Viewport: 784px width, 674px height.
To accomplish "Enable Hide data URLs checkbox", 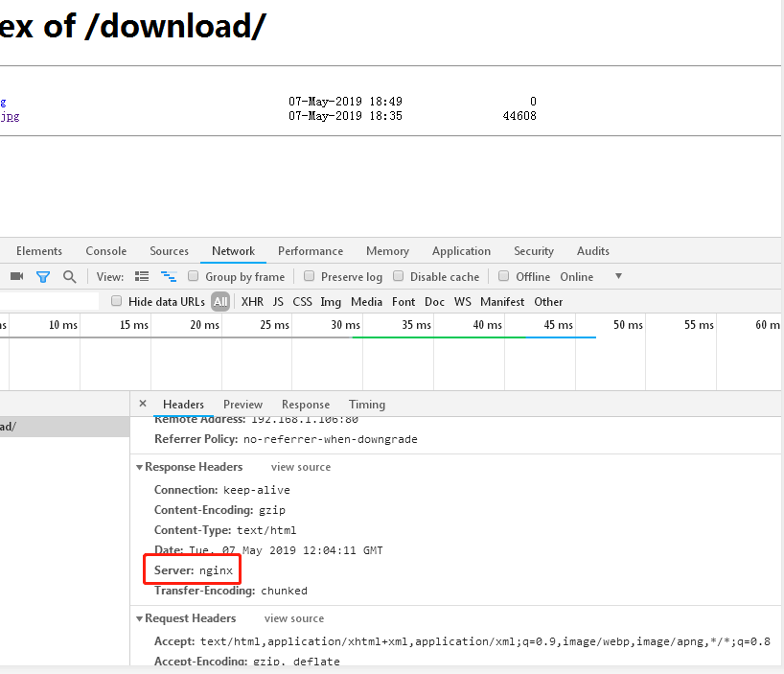I will [117, 302].
